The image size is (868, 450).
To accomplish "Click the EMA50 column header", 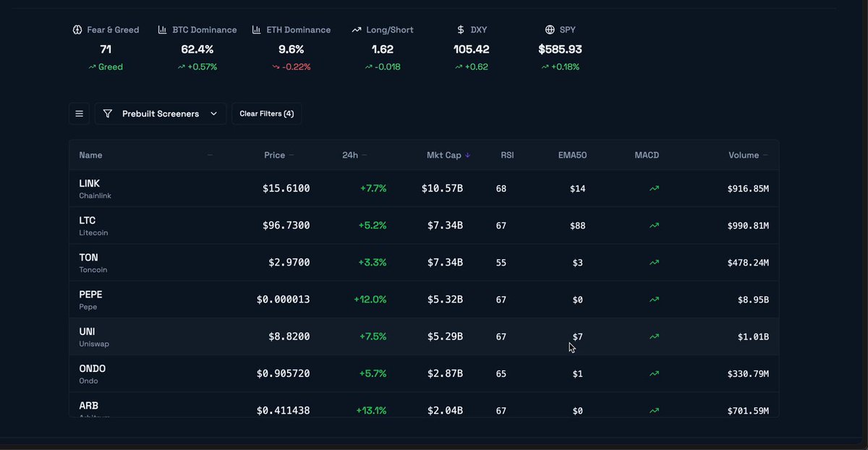I will pyautogui.click(x=572, y=155).
